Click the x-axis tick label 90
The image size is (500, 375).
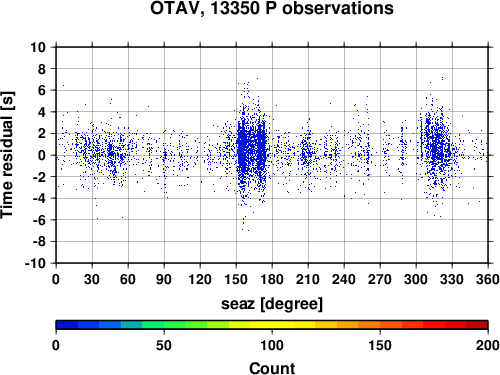click(x=164, y=279)
